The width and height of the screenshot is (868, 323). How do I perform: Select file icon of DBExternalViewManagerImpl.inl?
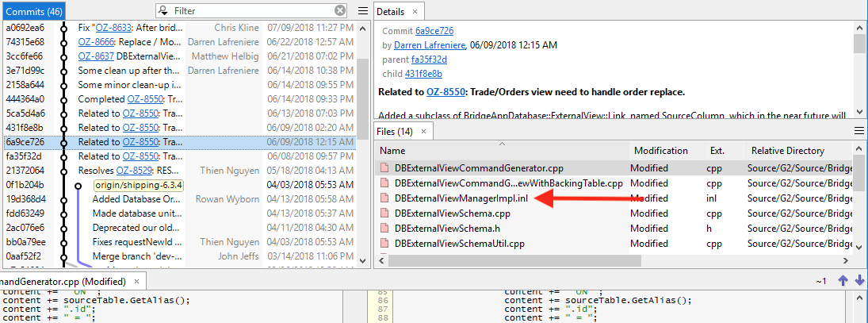tap(384, 198)
